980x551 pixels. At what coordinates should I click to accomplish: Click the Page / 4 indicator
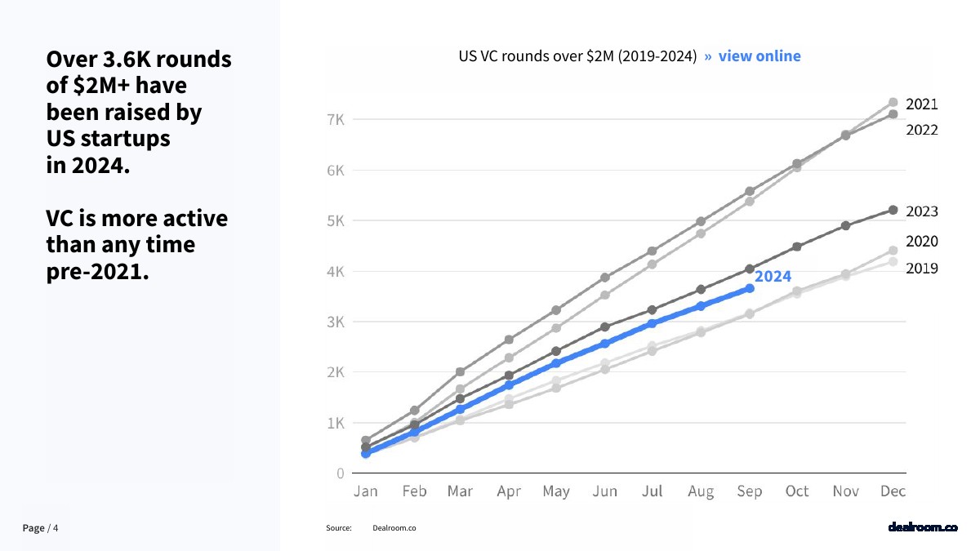tap(41, 528)
